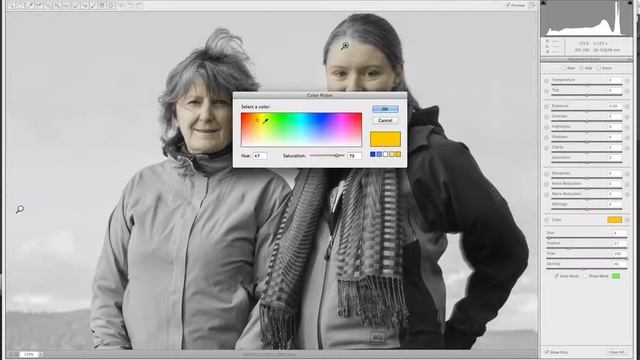Decrease Temperature with the minus icon
The image size is (640, 360).
point(547,81)
